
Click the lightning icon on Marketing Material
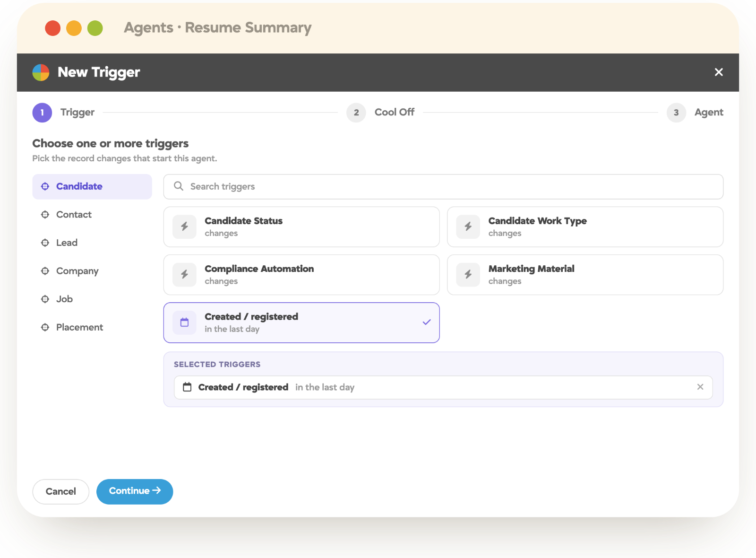click(x=468, y=275)
